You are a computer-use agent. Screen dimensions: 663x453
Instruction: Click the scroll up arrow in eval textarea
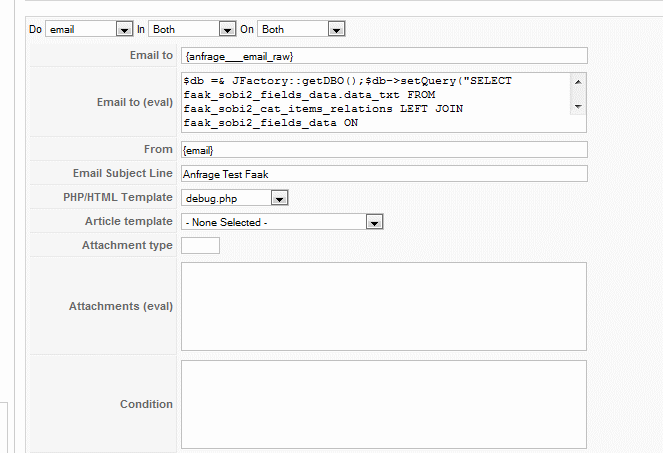578,82
